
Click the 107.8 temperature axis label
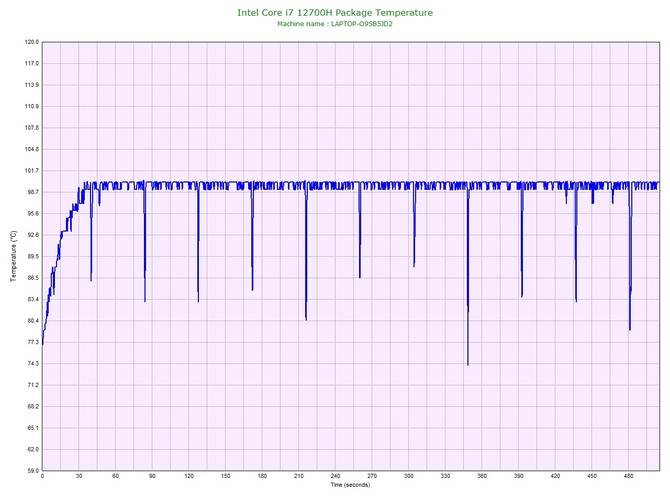pyautogui.click(x=32, y=128)
